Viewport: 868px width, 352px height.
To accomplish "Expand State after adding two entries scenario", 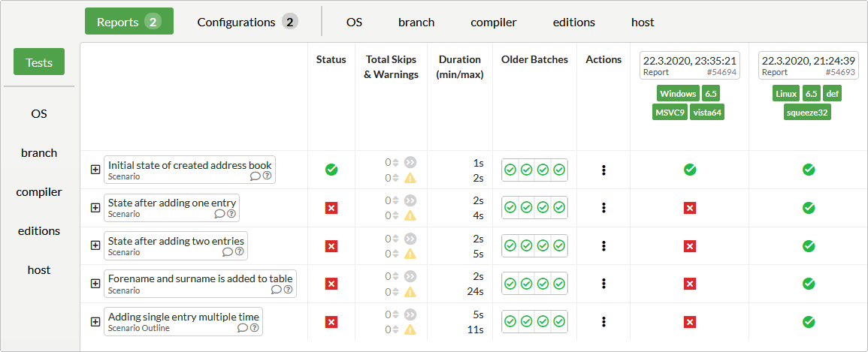I will coord(95,245).
